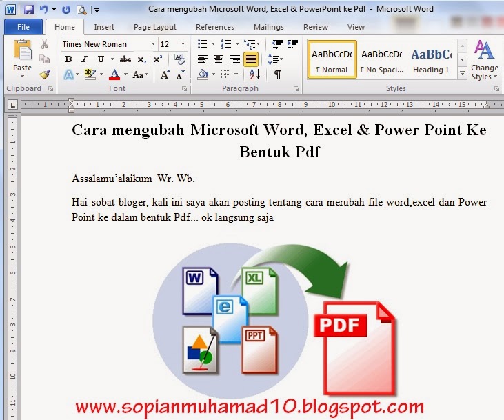Image resolution: width=504 pixels, height=420 pixels.
Task: Align text left
Action: pos(203,59)
